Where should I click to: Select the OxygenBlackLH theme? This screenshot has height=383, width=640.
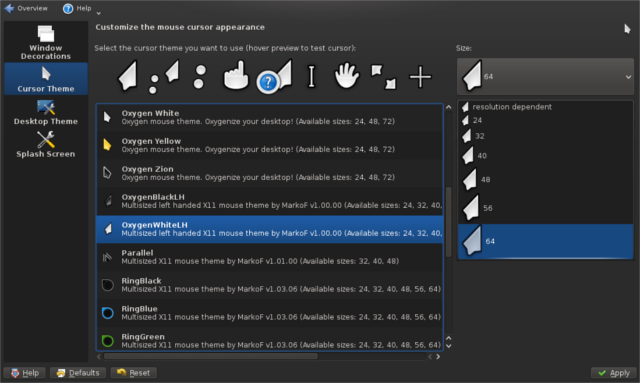tap(270, 201)
